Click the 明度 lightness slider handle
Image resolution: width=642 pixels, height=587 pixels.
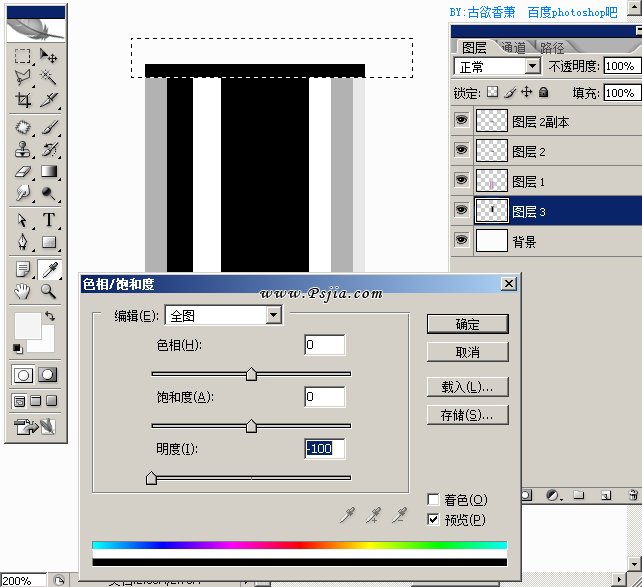tap(151, 478)
